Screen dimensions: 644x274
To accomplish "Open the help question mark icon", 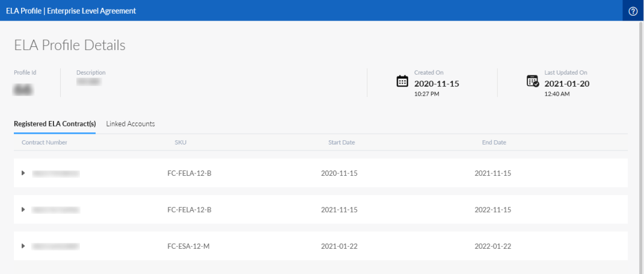I will tap(633, 11).
